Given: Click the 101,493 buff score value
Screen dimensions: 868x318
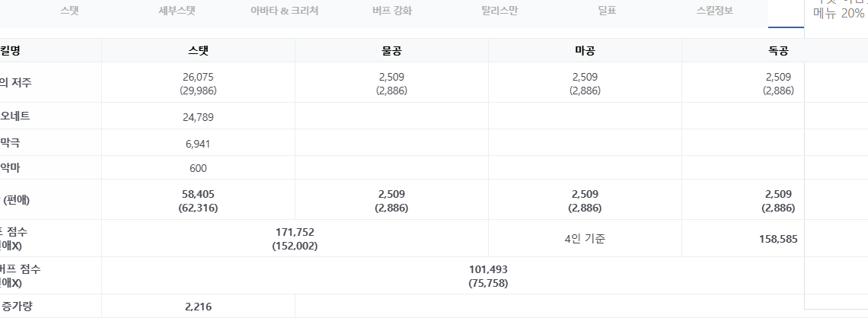Looking at the screenshot, I should [x=488, y=269].
